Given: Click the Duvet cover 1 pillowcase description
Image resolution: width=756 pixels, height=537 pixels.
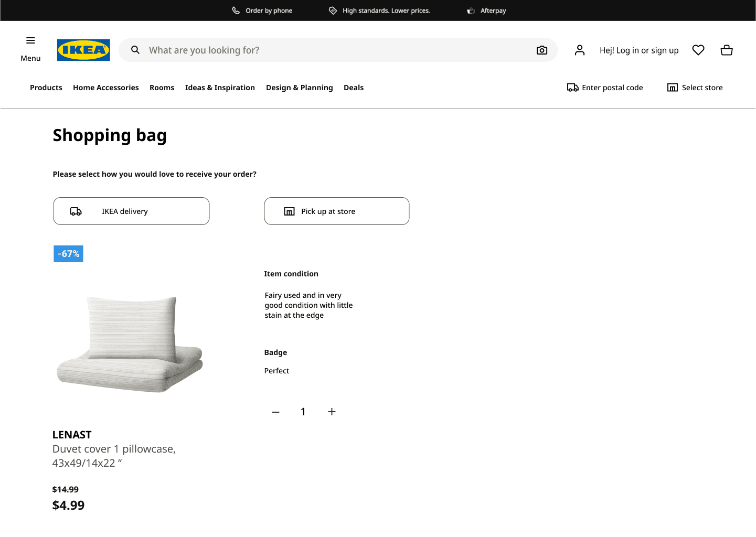Looking at the screenshot, I should point(114,456).
